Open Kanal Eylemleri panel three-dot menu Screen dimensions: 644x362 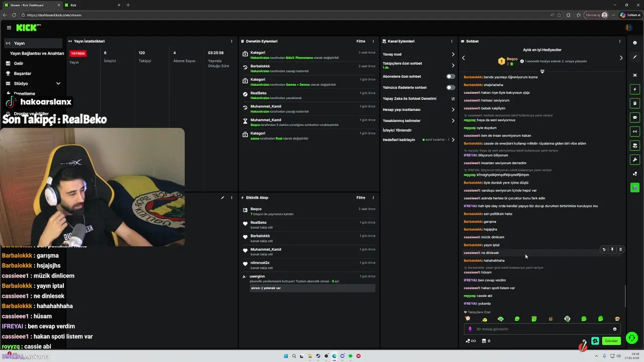452,41
